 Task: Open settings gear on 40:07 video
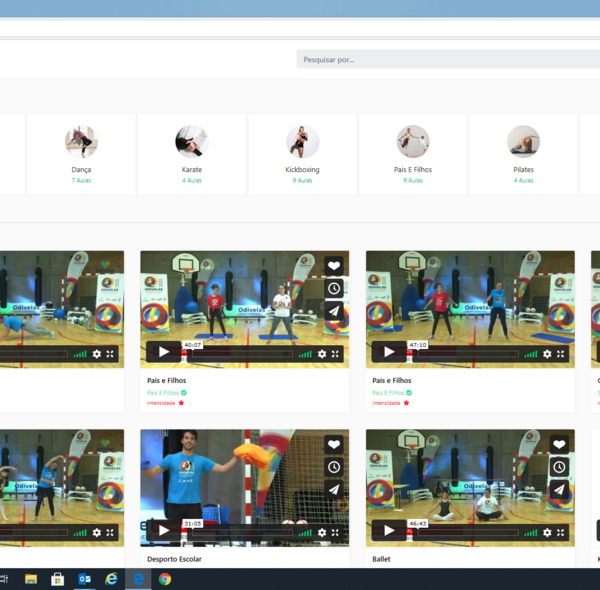click(x=322, y=354)
